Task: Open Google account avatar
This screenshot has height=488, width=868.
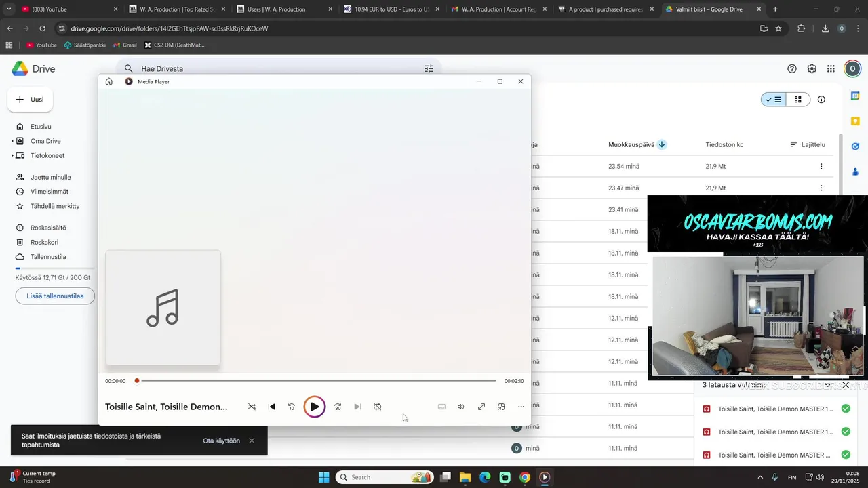Action: pos(852,68)
